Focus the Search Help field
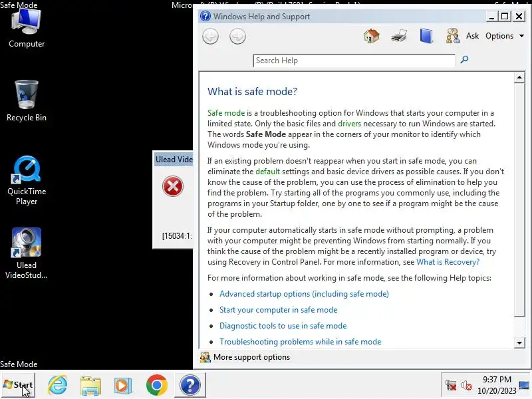The image size is (532, 399). (354, 61)
